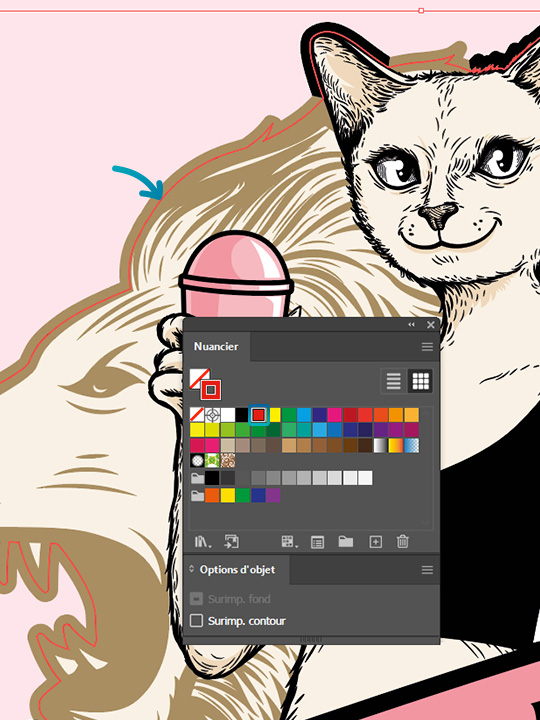Choose the selected red swatch

259,415
